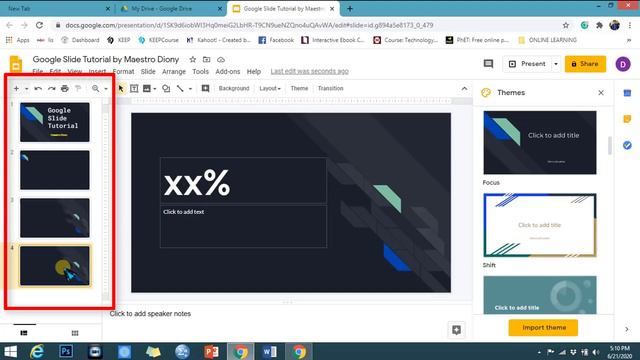Open Word from the taskbar
Screen dimensions: 640x360
[x=269, y=351]
